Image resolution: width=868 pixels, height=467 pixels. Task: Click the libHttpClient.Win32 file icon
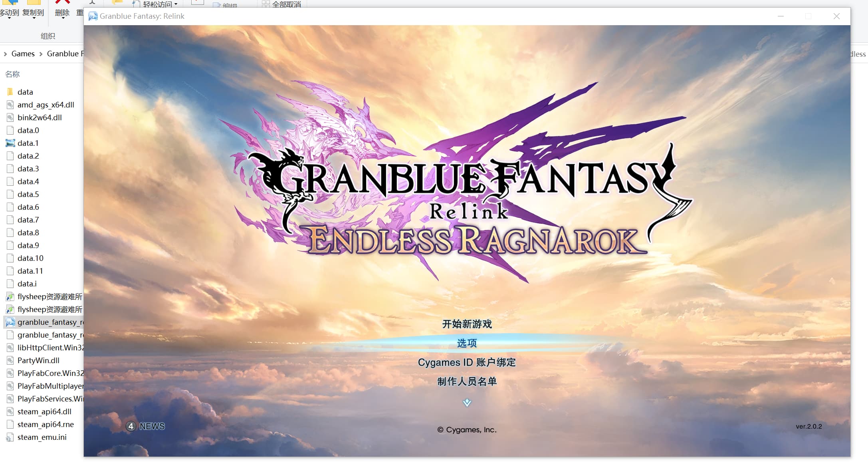point(10,348)
